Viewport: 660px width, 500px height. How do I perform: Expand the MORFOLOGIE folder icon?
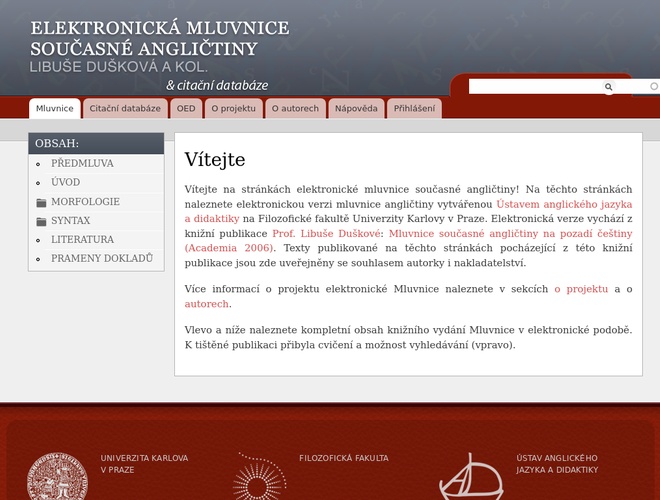point(41,202)
